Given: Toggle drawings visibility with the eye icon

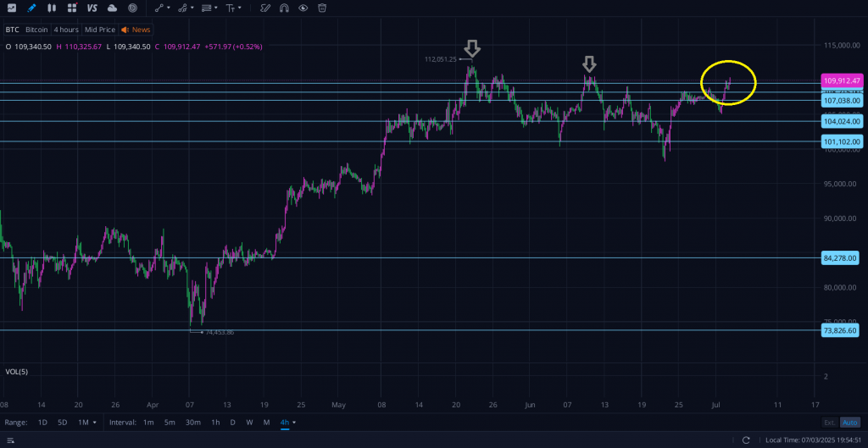Looking at the screenshot, I should 303,8.
